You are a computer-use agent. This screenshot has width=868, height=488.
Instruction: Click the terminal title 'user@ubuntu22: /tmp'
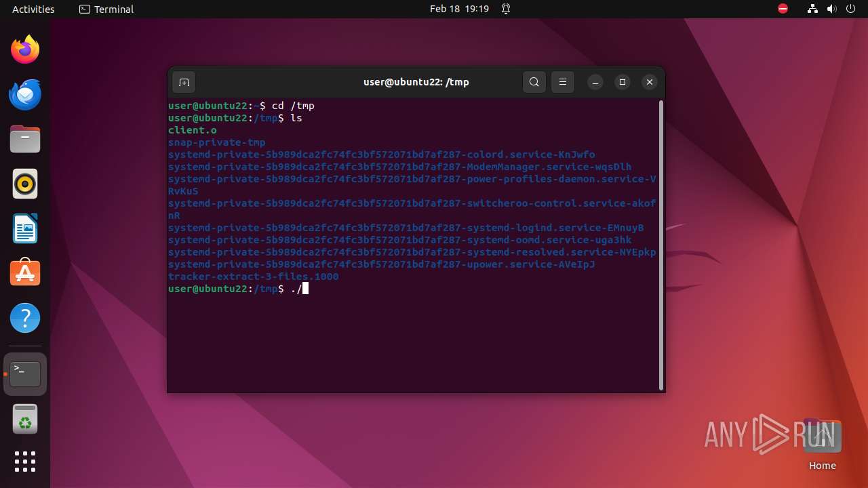[416, 82]
